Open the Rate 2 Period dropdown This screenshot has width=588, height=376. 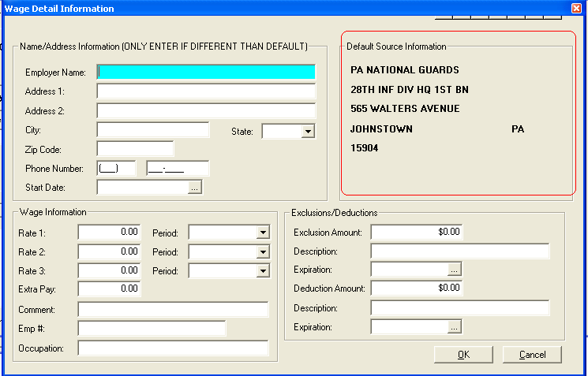pyautogui.click(x=263, y=252)
